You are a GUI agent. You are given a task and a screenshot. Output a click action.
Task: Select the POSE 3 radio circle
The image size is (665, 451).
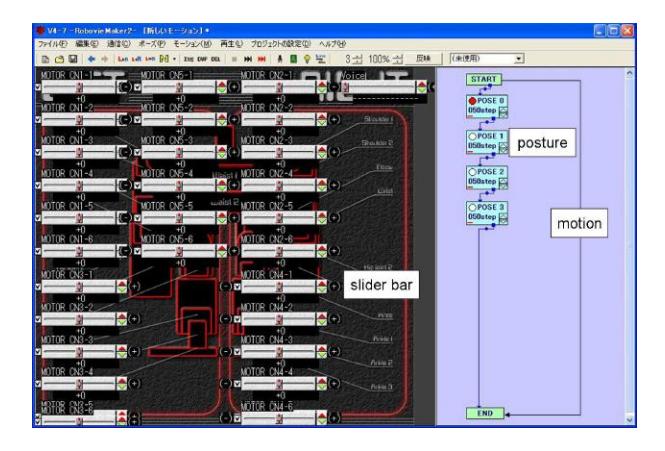coord(472,207)
